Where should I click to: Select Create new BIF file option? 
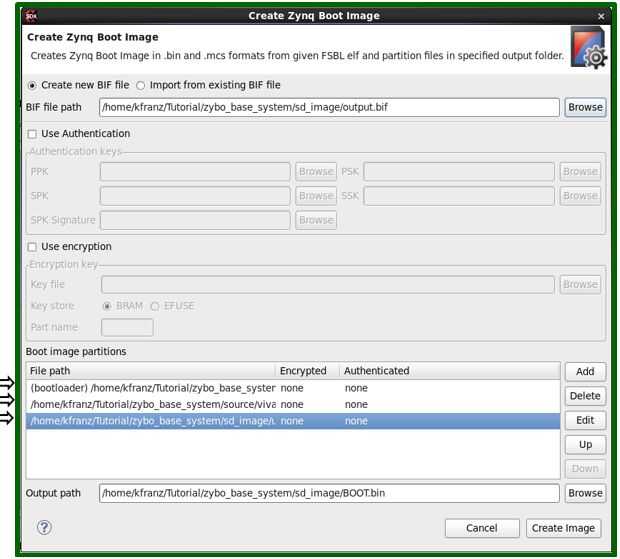pos(78,85)
